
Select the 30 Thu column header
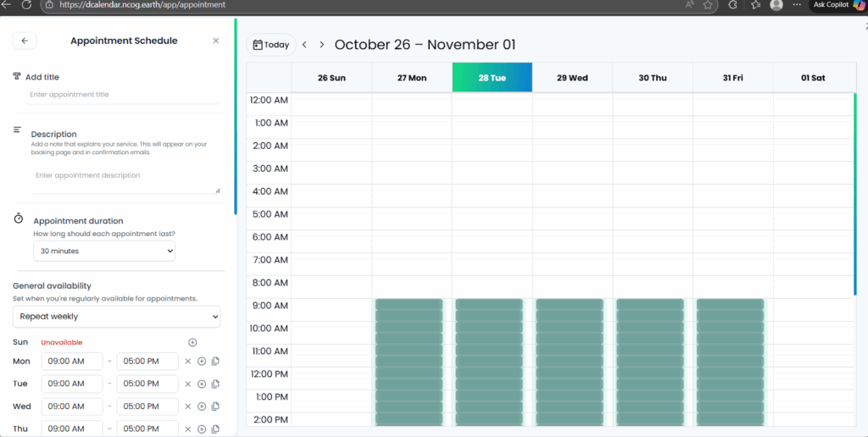pyautogui.click(x=652, y=78)
